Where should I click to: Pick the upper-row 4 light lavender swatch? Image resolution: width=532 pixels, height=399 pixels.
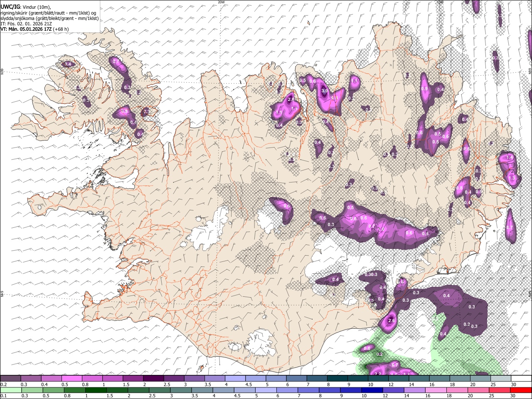(x=235, y=378)
